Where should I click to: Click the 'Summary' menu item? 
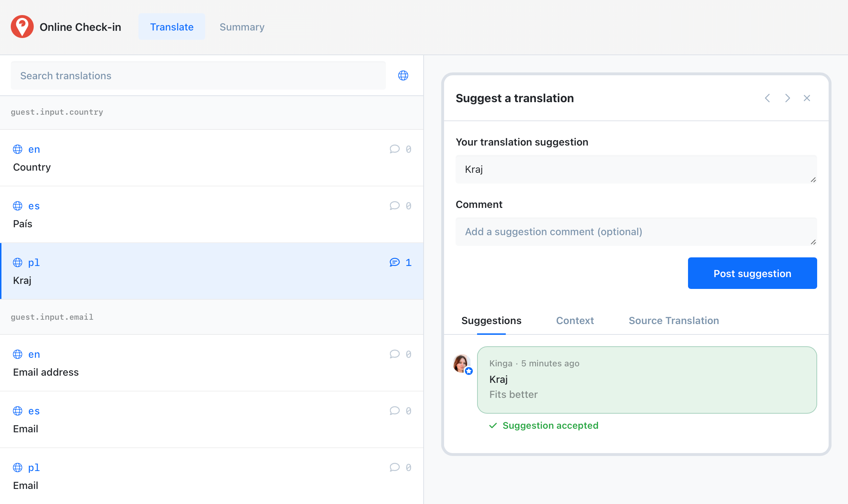(x=241, y=27)
